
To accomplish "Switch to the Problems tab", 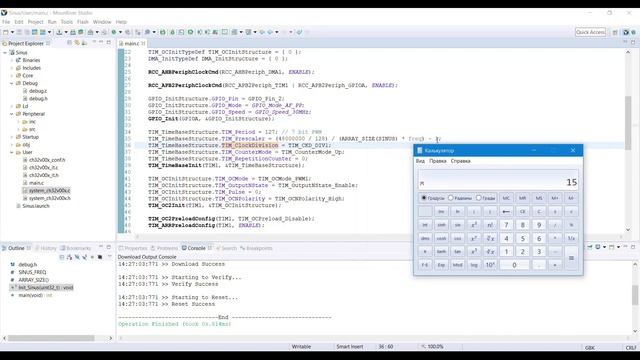I will [x=164, y=248].
